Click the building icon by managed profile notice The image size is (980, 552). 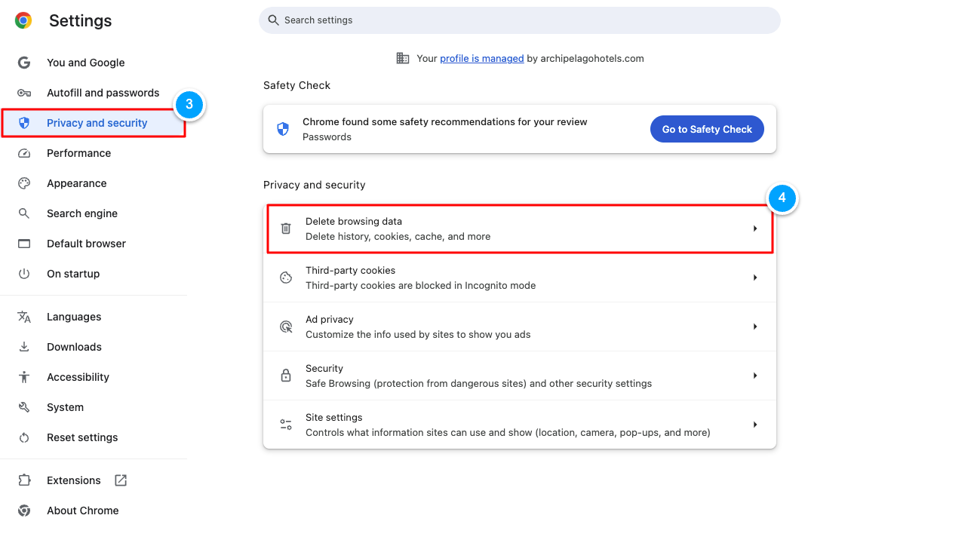point(403,58)
